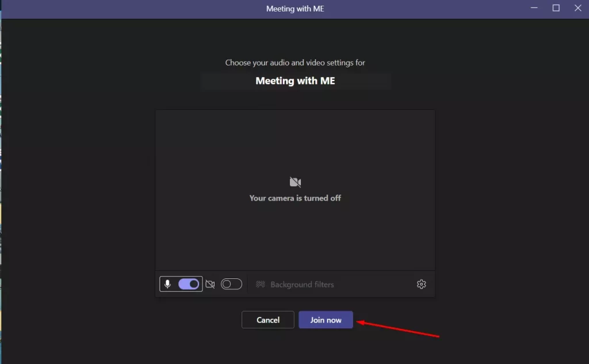Click the red arrow pointing at Join now
The width and height of the screenshot is (589, 364).
[x=397, y=329]
